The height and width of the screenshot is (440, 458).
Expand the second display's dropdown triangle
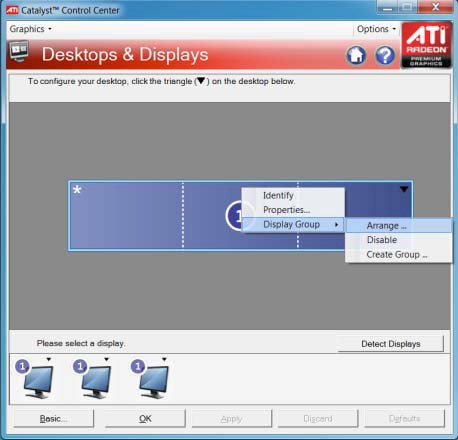tap(106, 359)
